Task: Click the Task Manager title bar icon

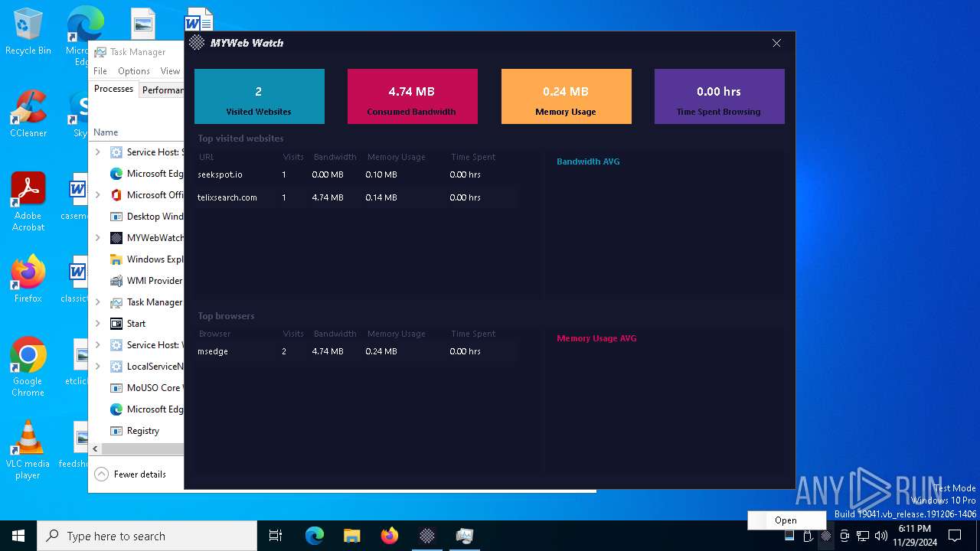Action: point(100,52)
